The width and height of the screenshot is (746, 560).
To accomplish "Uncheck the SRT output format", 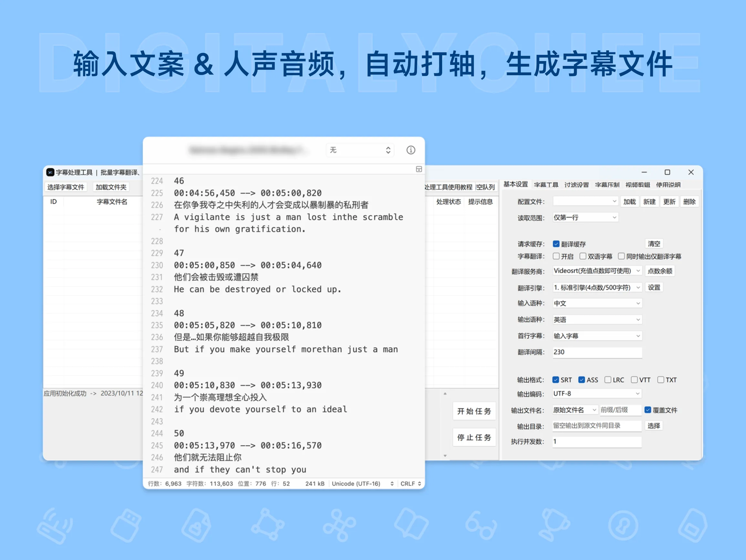I will tap(555, 379).
